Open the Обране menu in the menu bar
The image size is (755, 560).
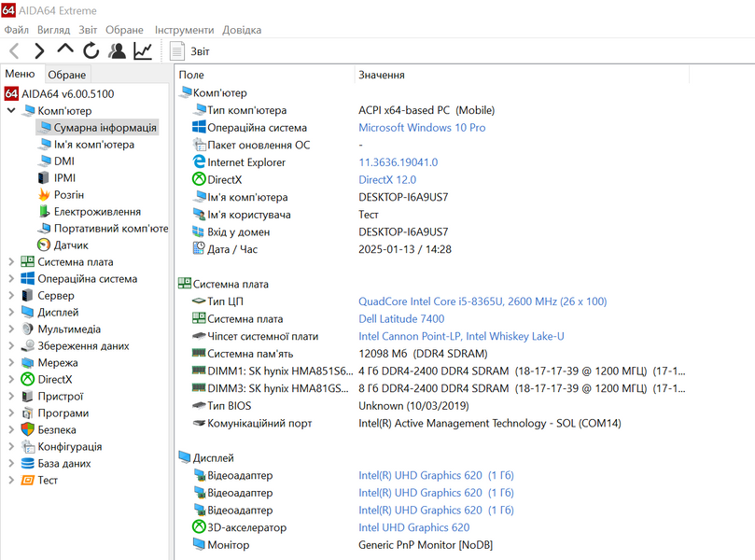click(x=124, y=30)
